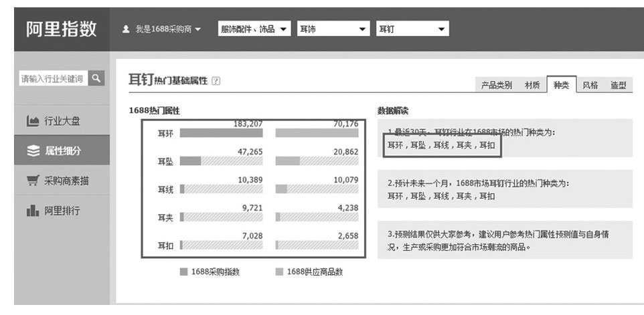Click the 耳线 purchase index bar 10,389
This screenshot has width=644, height=315.
222,189
